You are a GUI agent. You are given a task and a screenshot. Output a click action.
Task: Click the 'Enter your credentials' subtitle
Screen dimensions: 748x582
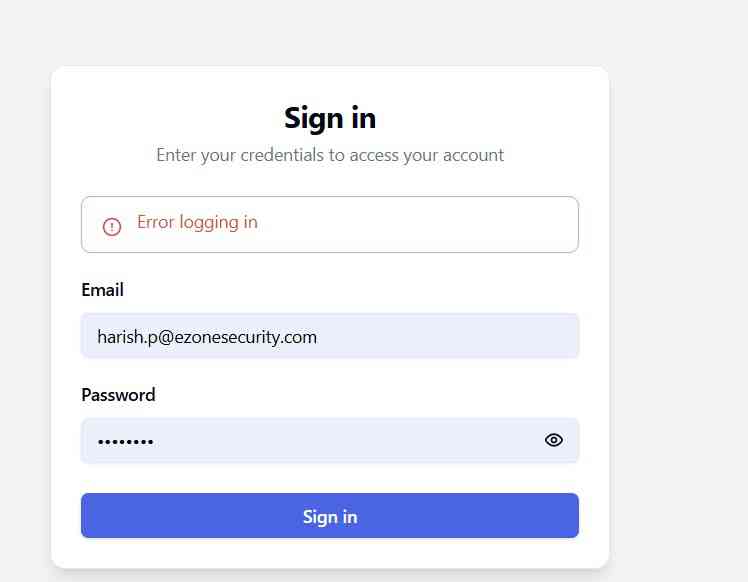coord(330,155)
